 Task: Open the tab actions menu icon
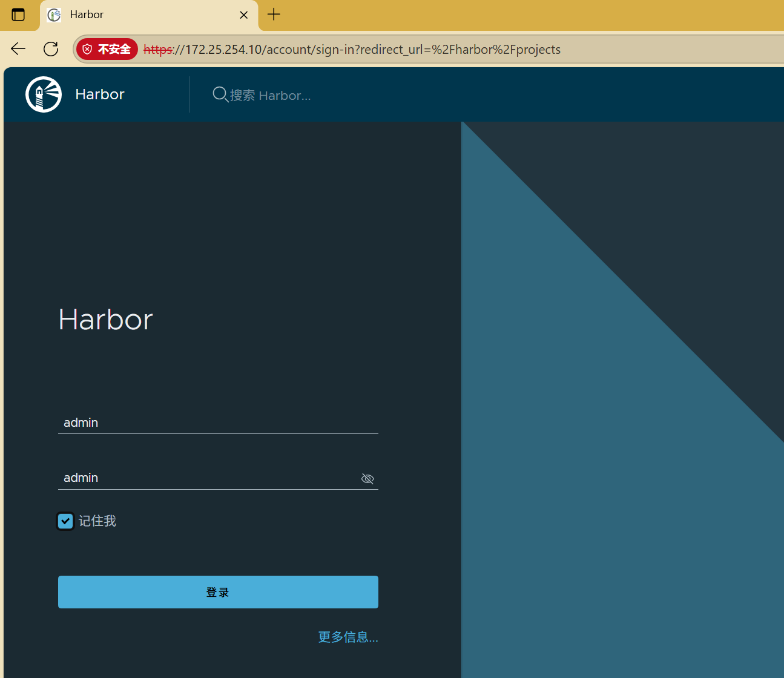click(x=18, y=15)
